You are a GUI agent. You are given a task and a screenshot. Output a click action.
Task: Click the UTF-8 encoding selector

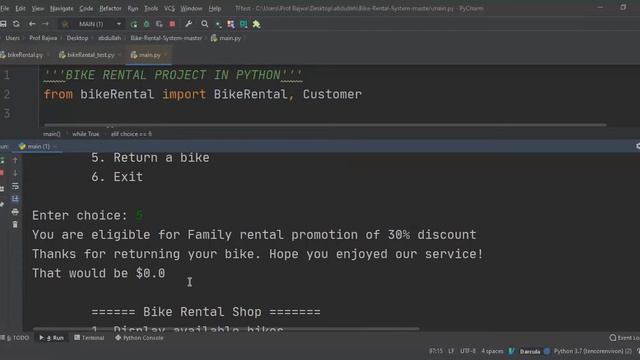pos(468,351)
